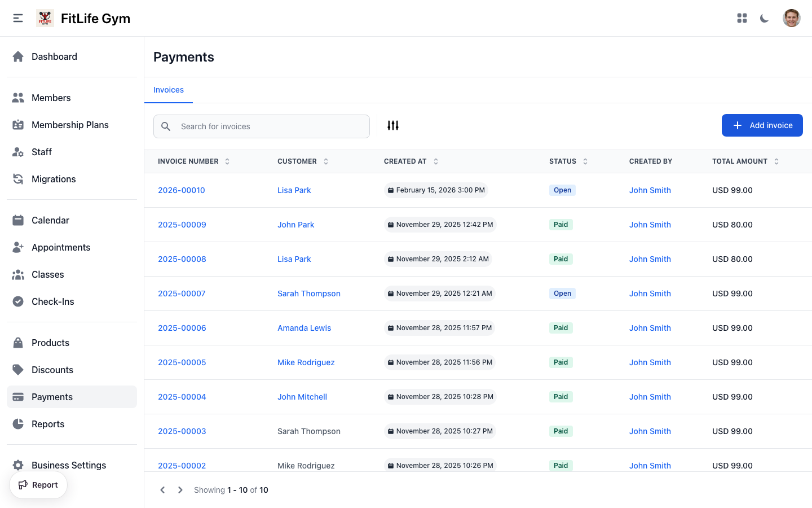Click the Add invoice button
The height and width of the screenshot is (508, 812).
point(762,125)
